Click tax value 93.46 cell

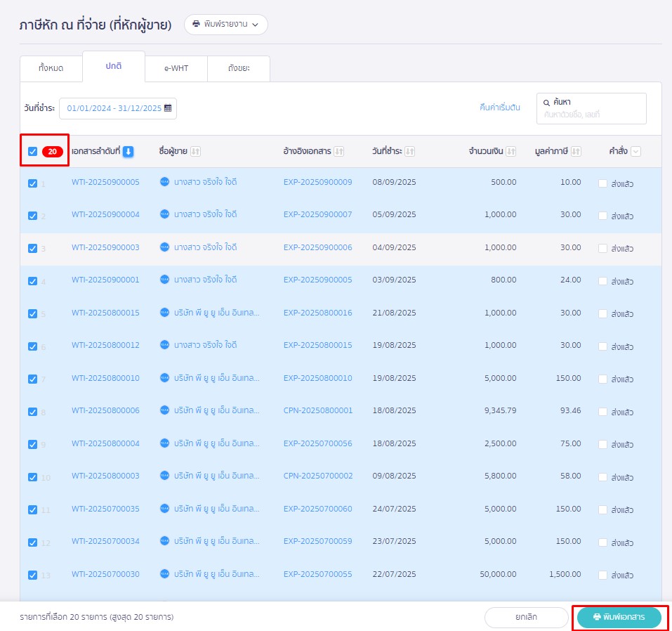click(570, 410)
